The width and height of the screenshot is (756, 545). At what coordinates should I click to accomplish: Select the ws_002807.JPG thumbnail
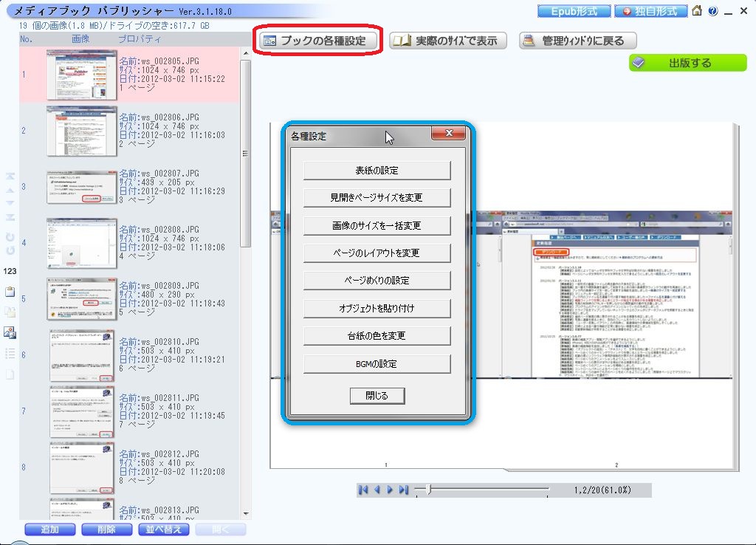click(x=80, y=187)
